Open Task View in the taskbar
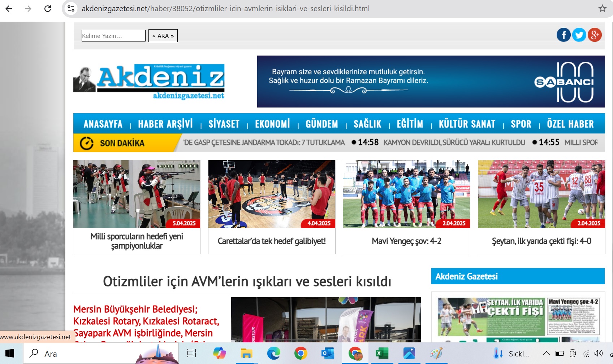Viewport: 613px width, 364px height. [x=191, y=354]
